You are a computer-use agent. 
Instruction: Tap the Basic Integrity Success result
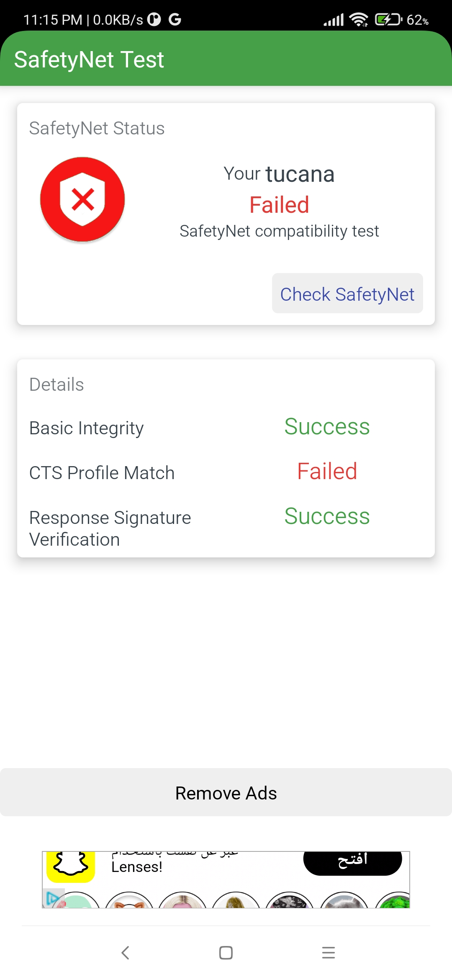coord(327,427)
